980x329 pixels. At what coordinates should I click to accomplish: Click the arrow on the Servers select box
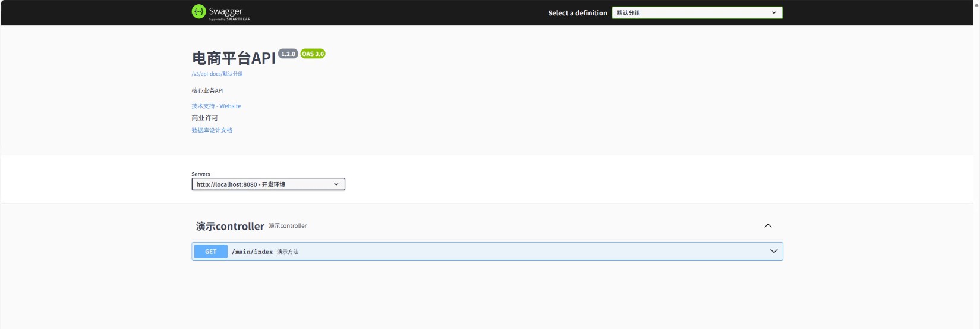336,184
